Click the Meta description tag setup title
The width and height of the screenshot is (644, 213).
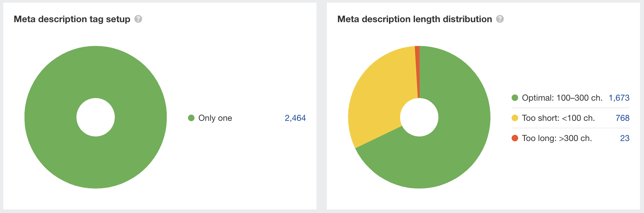(72, 19)
